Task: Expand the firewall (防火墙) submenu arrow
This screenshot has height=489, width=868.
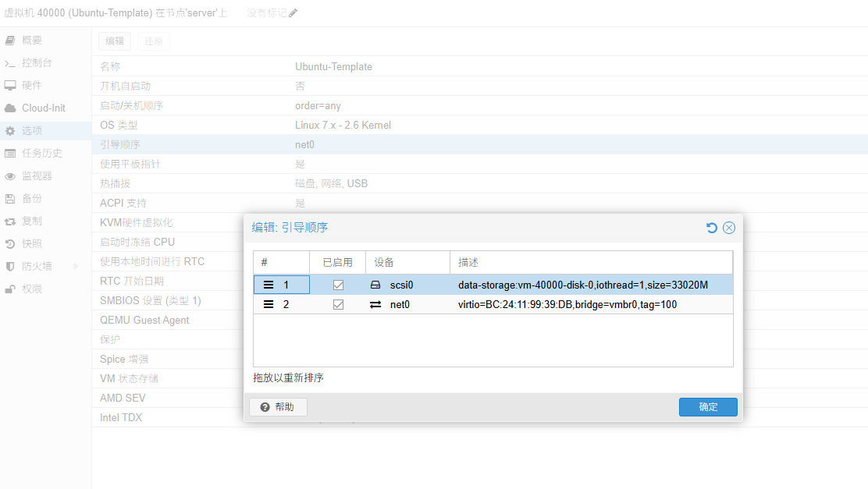Action: click(x=76, y=266)
